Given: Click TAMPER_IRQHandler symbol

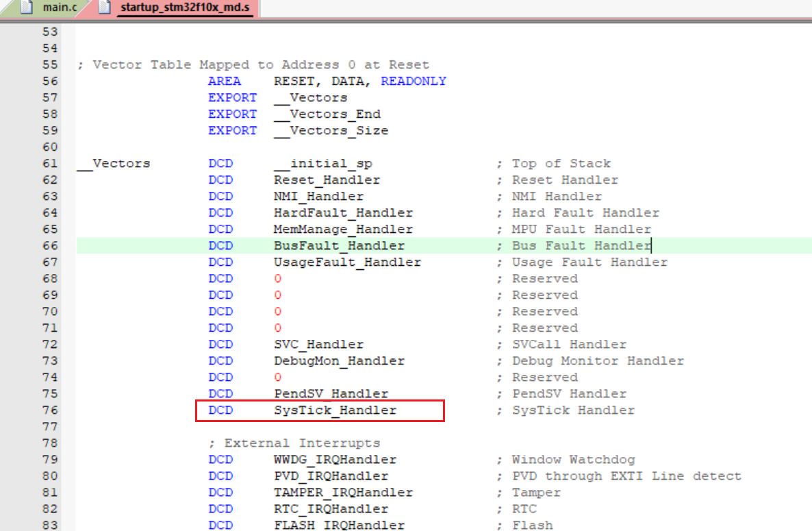Looking at the screenshot, I should [x=343, y=493].
